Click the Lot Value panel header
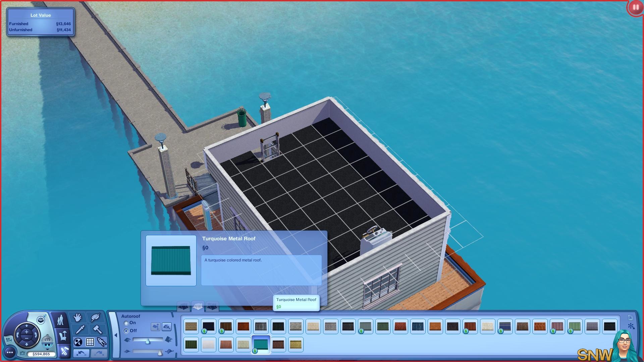The image size is (644, 362). tap(41, 15)
